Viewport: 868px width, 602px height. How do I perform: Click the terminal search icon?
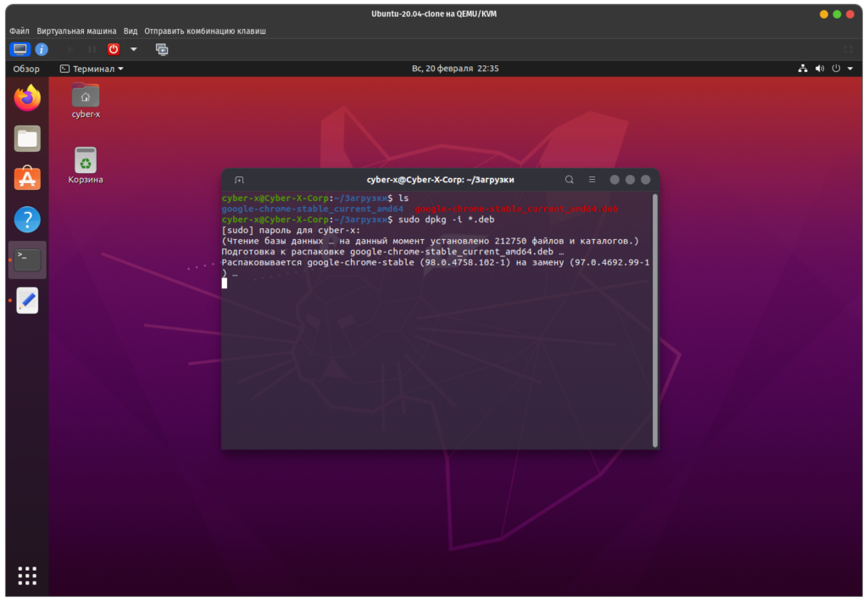point(570,180)
